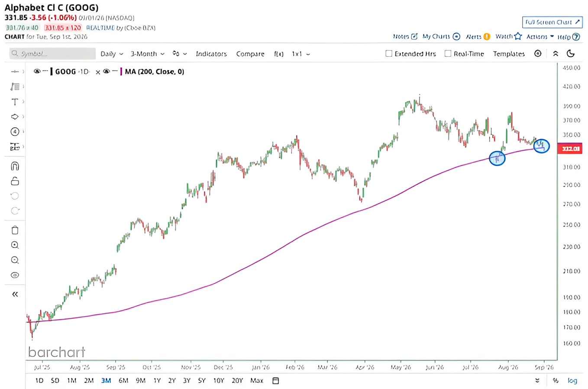Screen dimensions: 588x389
Task: Click the redo arrow icon
Action: 15,211
